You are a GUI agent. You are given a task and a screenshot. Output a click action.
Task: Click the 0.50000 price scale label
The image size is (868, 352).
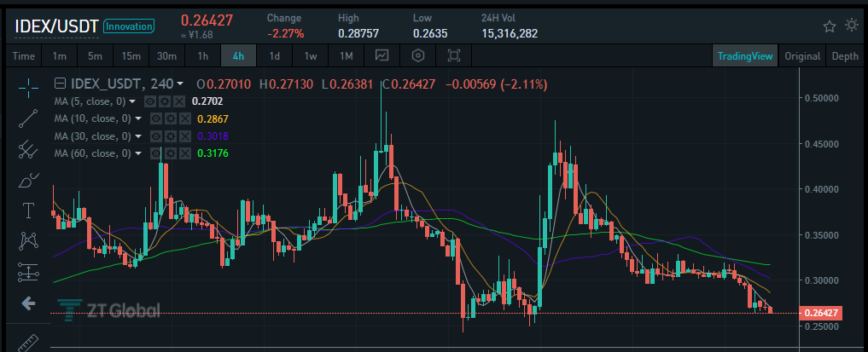pos(820,98)
